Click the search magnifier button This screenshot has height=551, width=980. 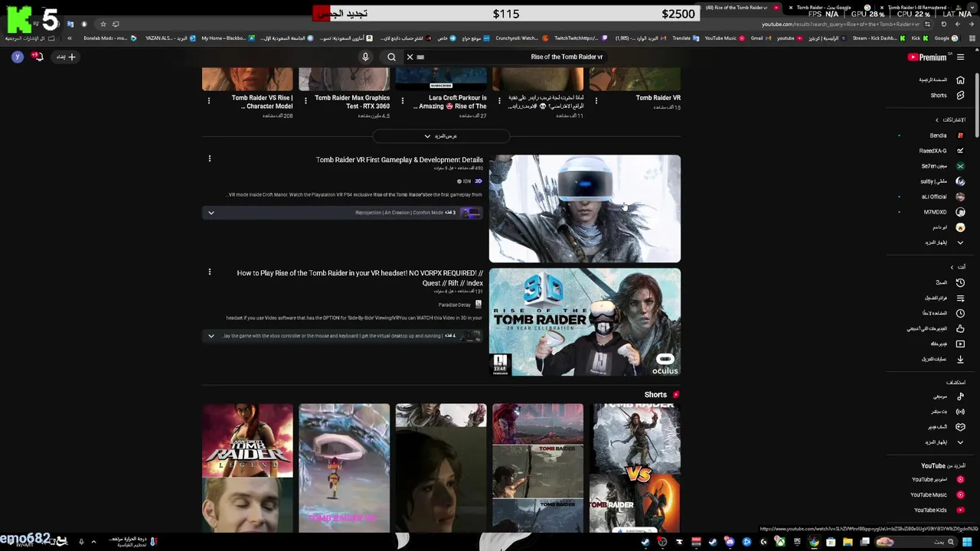[391, 57]
